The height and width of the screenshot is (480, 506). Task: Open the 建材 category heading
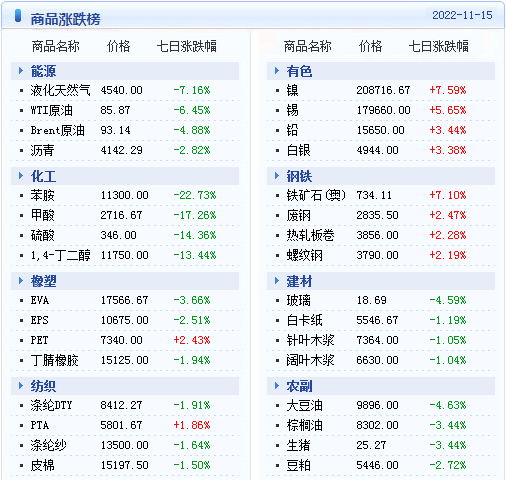click(299, 281)
